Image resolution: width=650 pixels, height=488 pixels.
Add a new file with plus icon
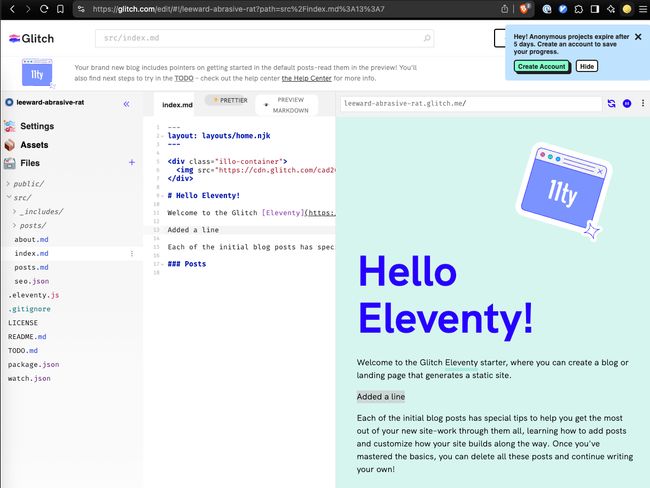(x=132, y=163)
